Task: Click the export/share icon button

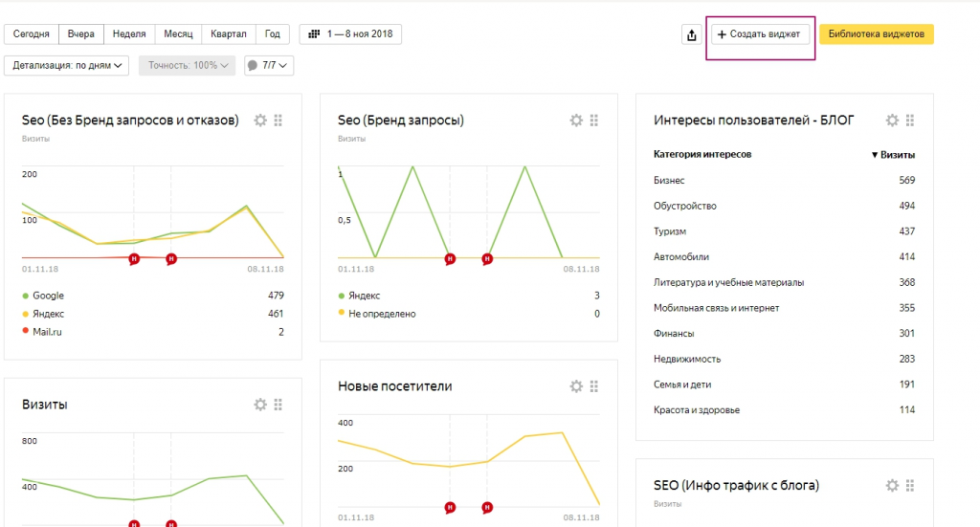Action: (x=691, y=34)
